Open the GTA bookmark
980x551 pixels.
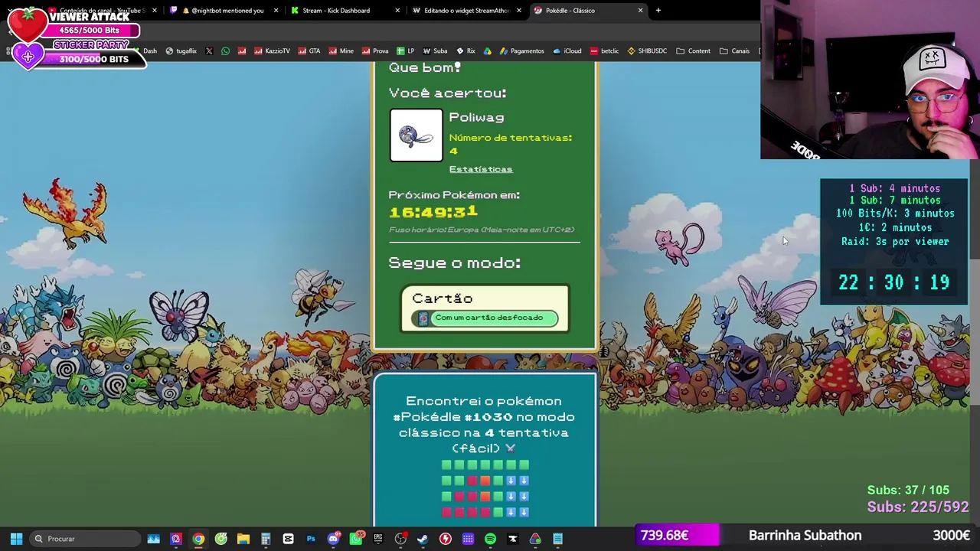pos(309,51)
